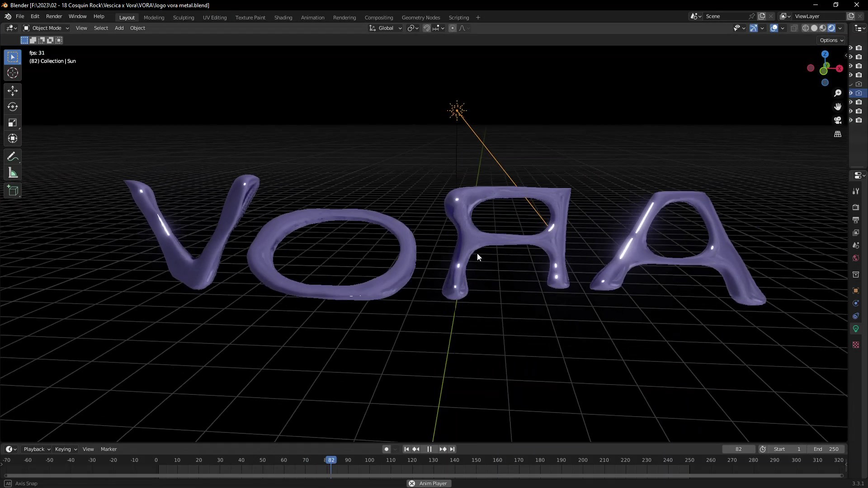This screenshot has height=488, width=868.
Task: Select the Move tool in the toolbar
Action: 13,91
